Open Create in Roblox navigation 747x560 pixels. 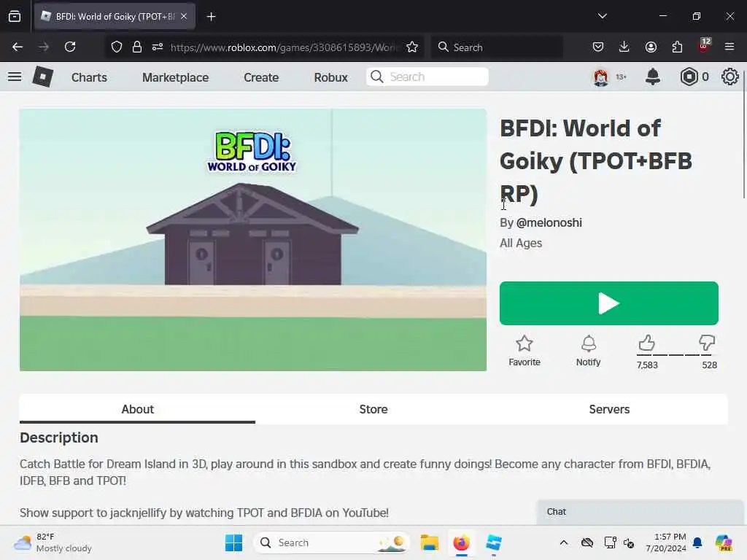261,77
